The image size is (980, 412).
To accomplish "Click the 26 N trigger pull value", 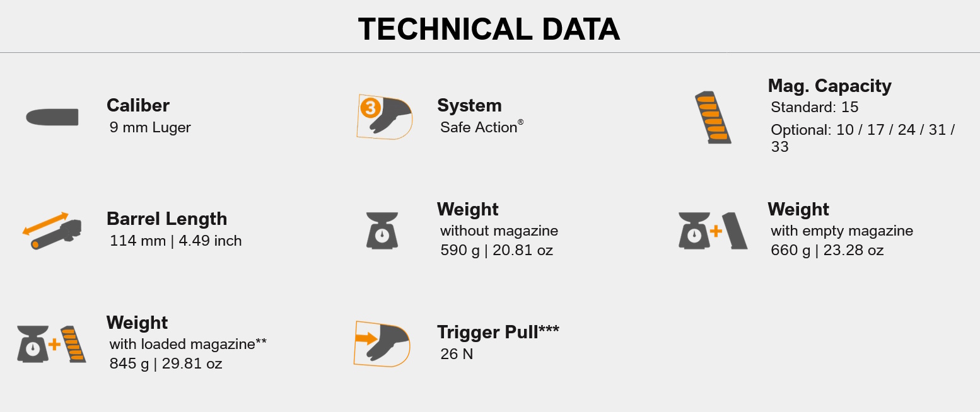I will pyautogui.click(x=457, y=354).
